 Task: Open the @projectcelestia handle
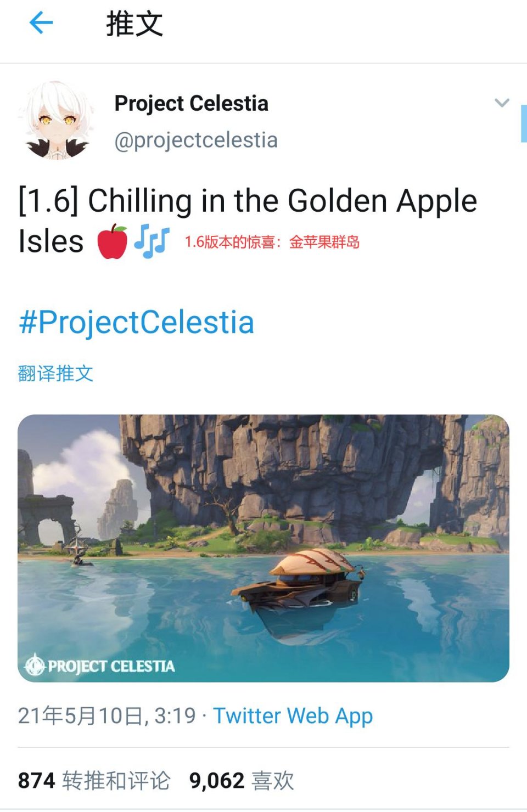[196, 140]
